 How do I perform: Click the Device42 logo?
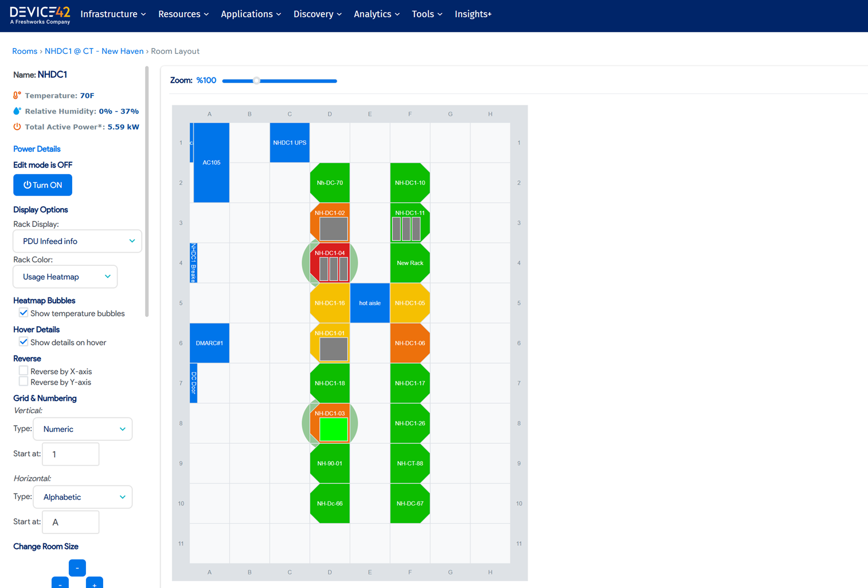(x=40, y=15)
